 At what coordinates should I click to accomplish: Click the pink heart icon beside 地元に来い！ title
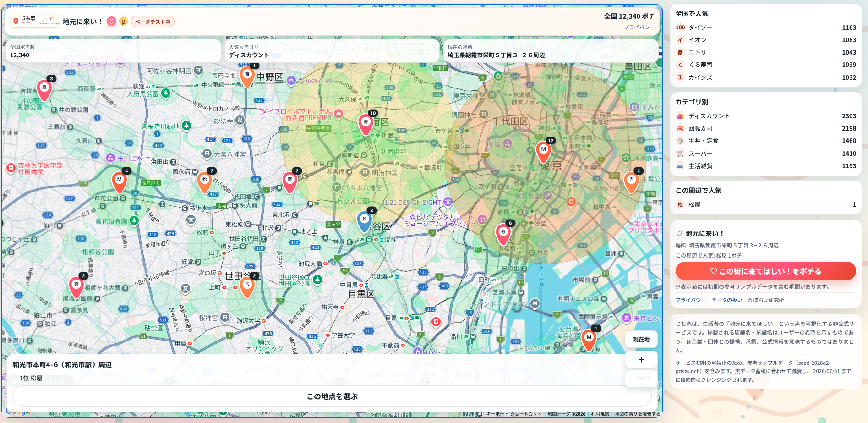[111, 22]
